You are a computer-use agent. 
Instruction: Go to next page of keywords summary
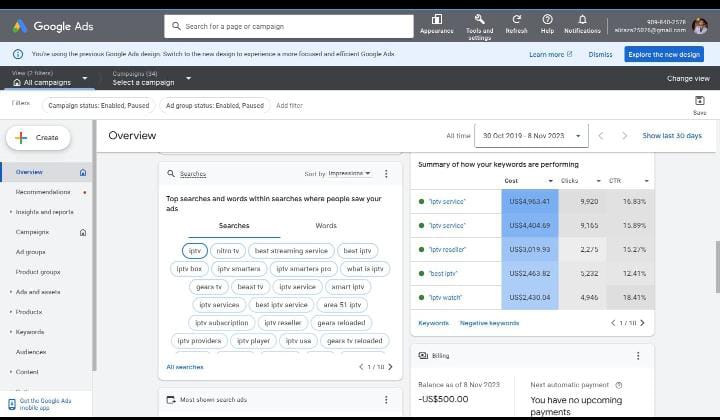click(x=642, y=323)
